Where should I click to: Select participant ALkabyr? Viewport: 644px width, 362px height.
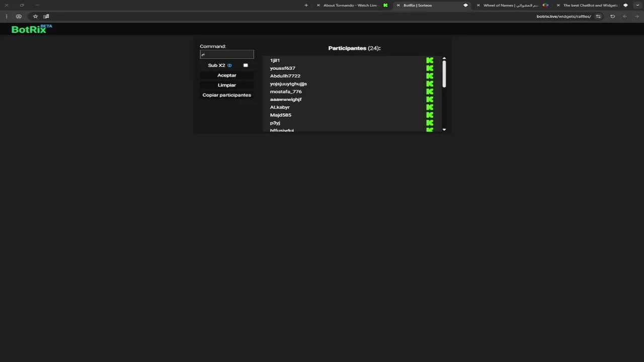tap(280, 107)
